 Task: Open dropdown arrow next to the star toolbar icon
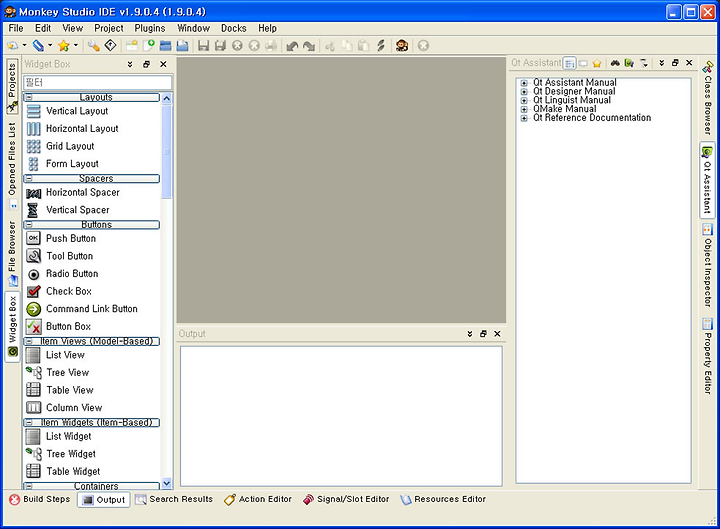pos(76,45)
